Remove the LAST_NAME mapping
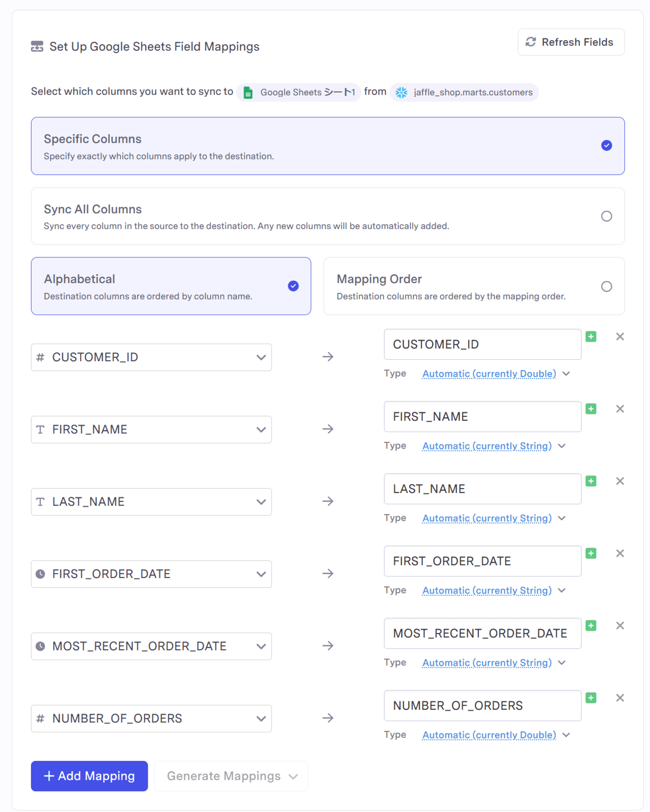 [x=620, y=481]
